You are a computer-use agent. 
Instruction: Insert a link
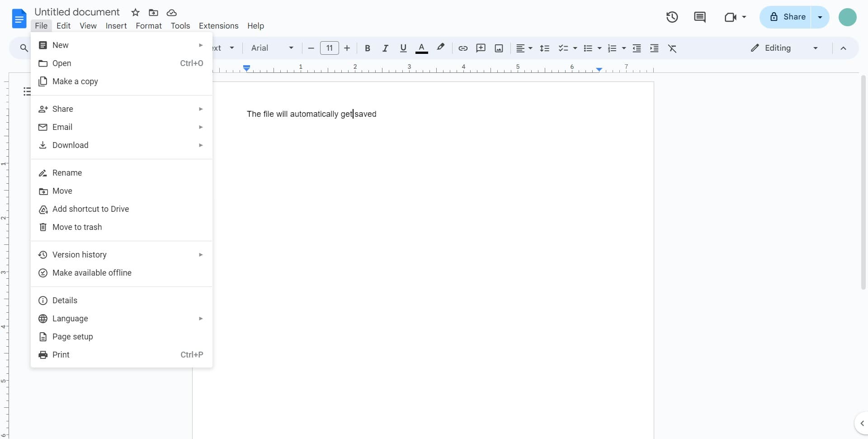tap(462, 48)
